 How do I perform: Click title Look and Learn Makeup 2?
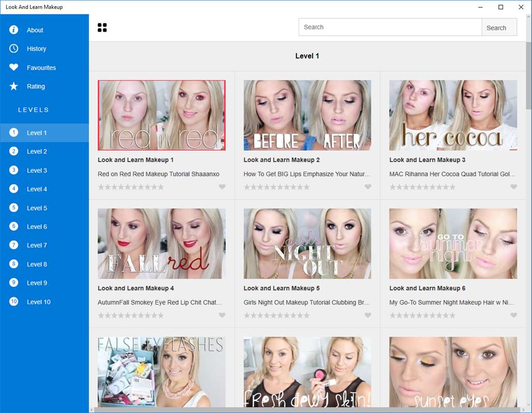point(282,160)
